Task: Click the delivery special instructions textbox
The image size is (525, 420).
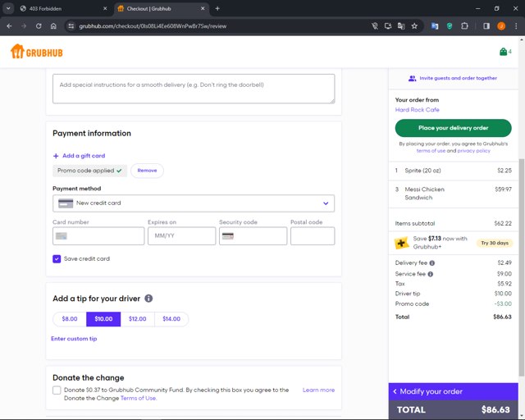Action: (194, 89)
